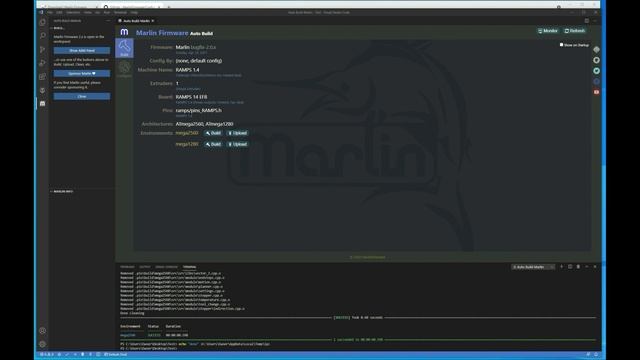Open the Help menu

pos(134,13)
